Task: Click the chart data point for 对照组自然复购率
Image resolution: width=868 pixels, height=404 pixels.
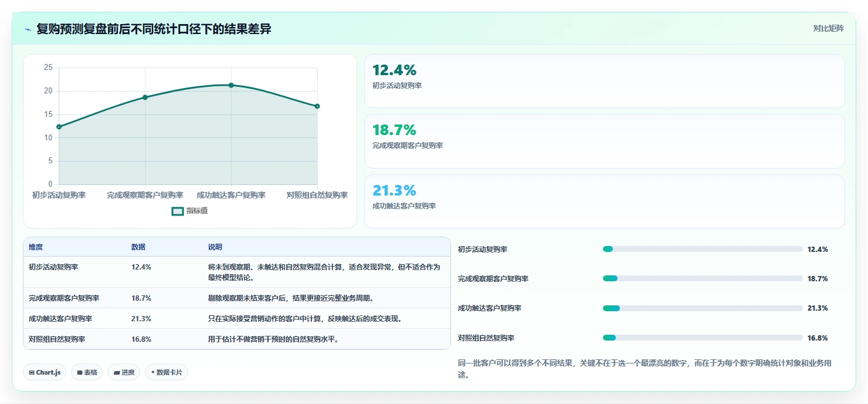Action: [x=317, y=106]
